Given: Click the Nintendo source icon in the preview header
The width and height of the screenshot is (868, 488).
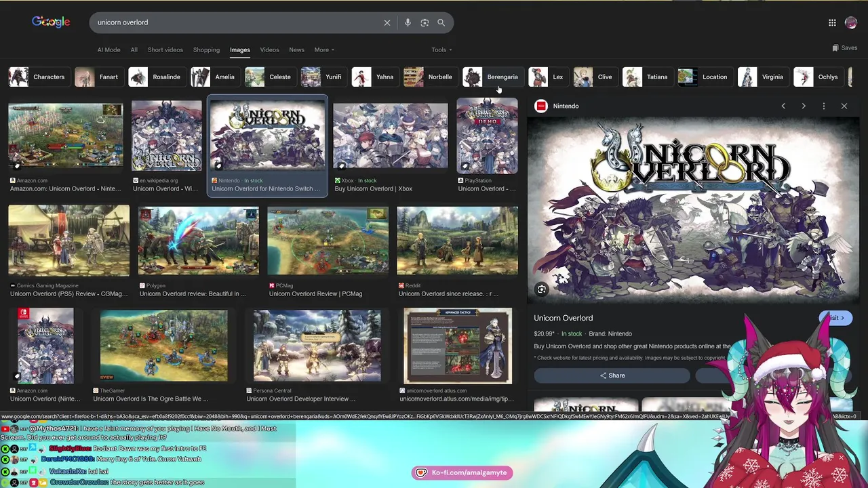Looking at the screenshot, I should (x=540, y=106).
